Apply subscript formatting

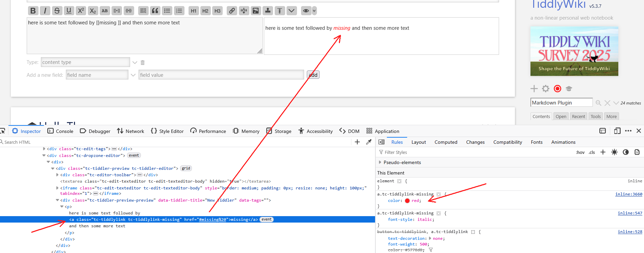[93, 11]
